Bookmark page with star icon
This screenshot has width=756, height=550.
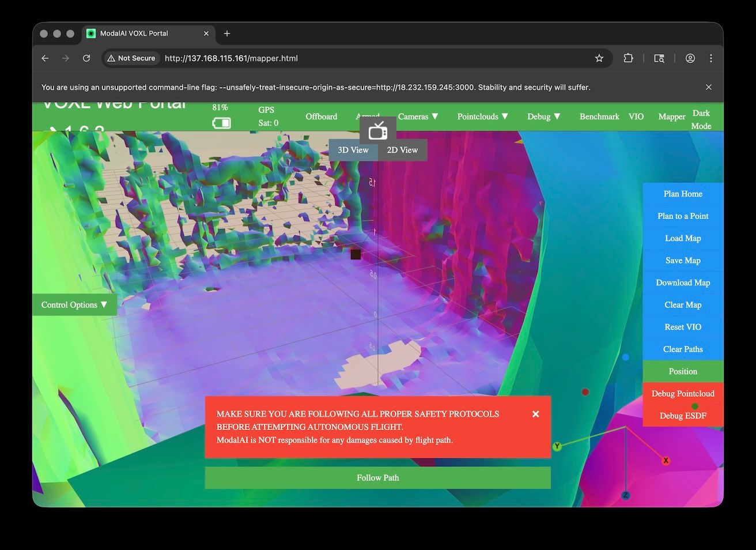click(599, 58)
